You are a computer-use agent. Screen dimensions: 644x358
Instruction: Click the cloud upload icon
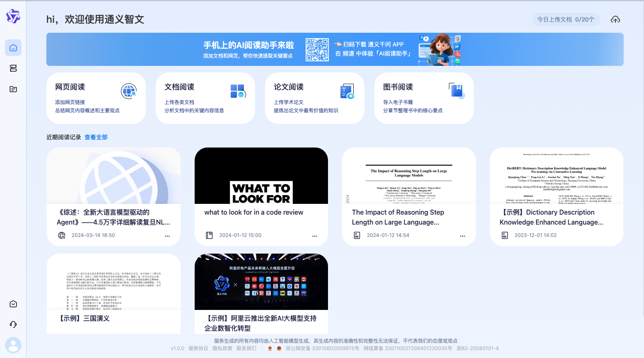point(615,19)
